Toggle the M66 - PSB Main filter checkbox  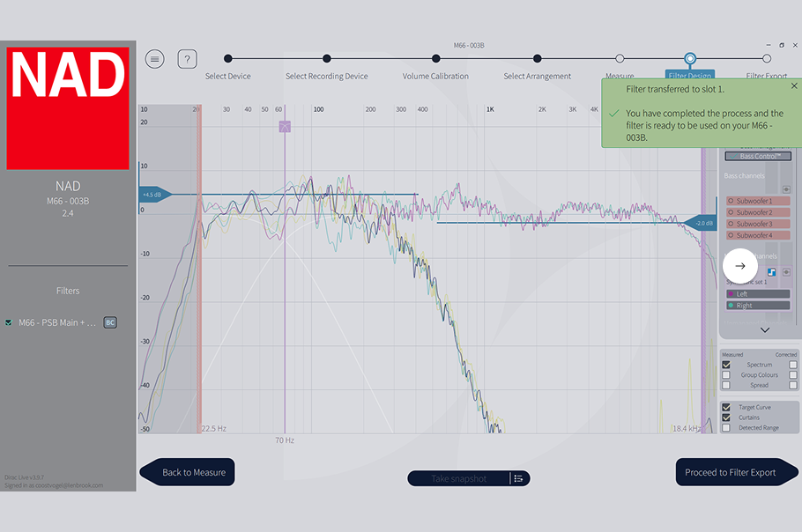pos(9,323)
